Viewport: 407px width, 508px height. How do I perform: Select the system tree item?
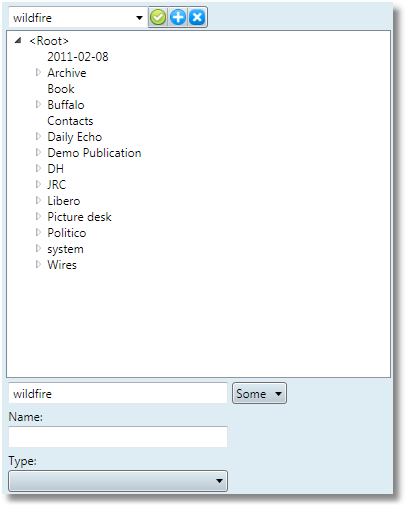[65, 249]
